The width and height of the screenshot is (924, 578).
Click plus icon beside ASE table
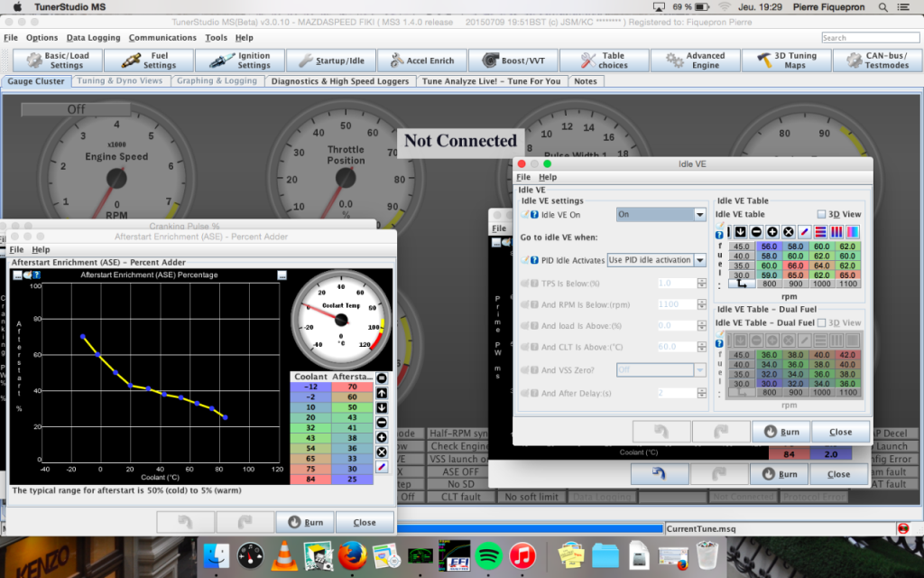[382, 437]
